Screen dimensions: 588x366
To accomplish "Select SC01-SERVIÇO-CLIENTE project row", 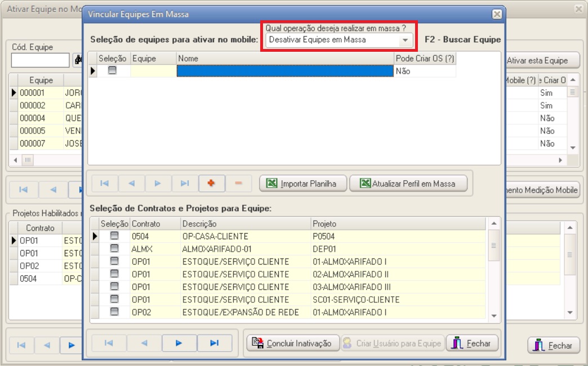I will pos(356,300).
